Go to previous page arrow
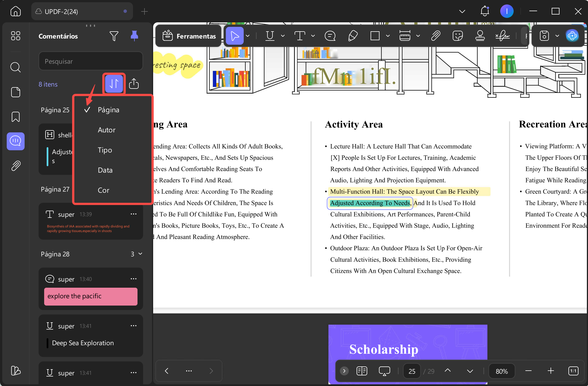 point(448,371)
